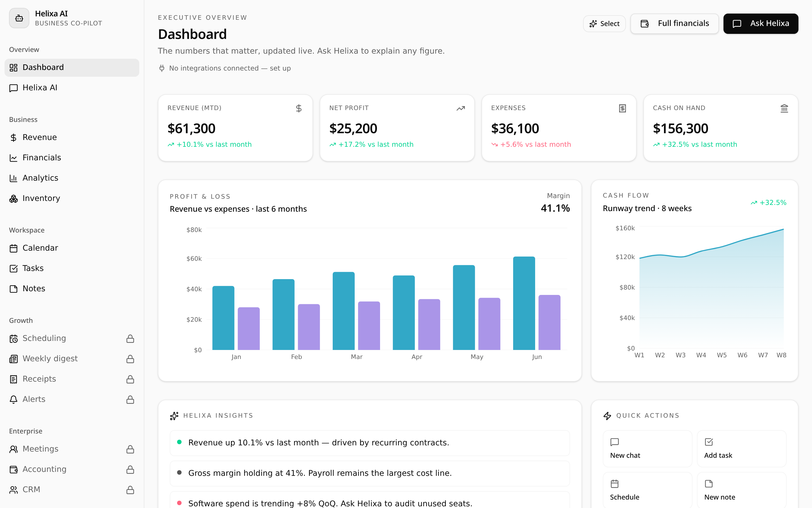
Task: Click the May purple expenses bar
Action: tap(489, 324)
